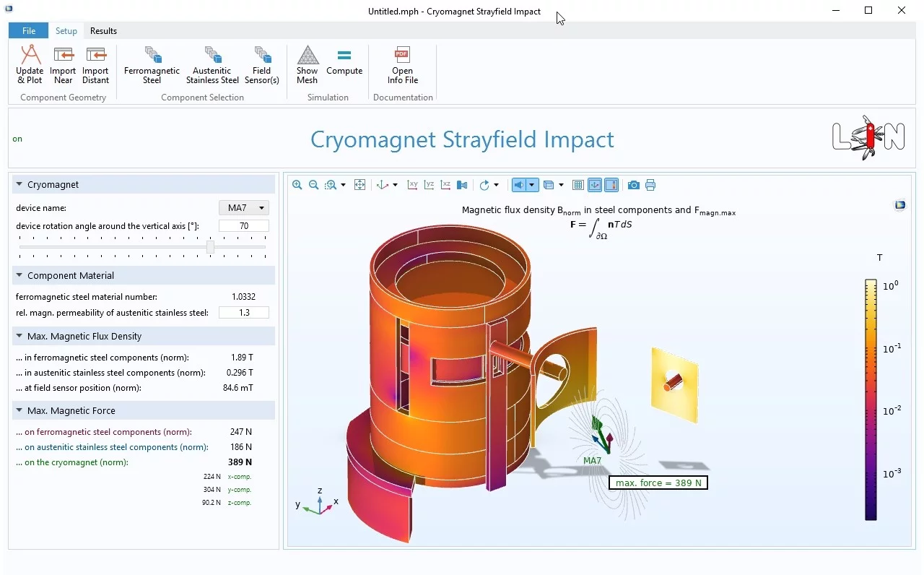
Task: Click zoom extents icon
Action: [359, 185]
